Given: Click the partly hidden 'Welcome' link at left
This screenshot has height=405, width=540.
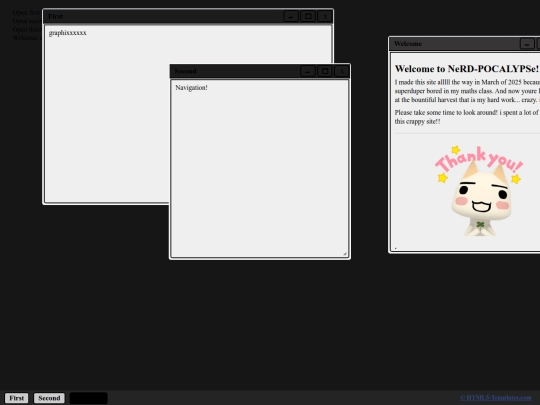Looking at the screenshot, I should coord(27,38).
